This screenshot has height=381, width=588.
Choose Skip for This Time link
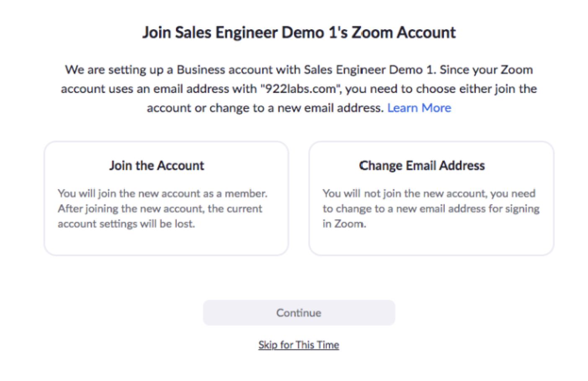point(299,345)
